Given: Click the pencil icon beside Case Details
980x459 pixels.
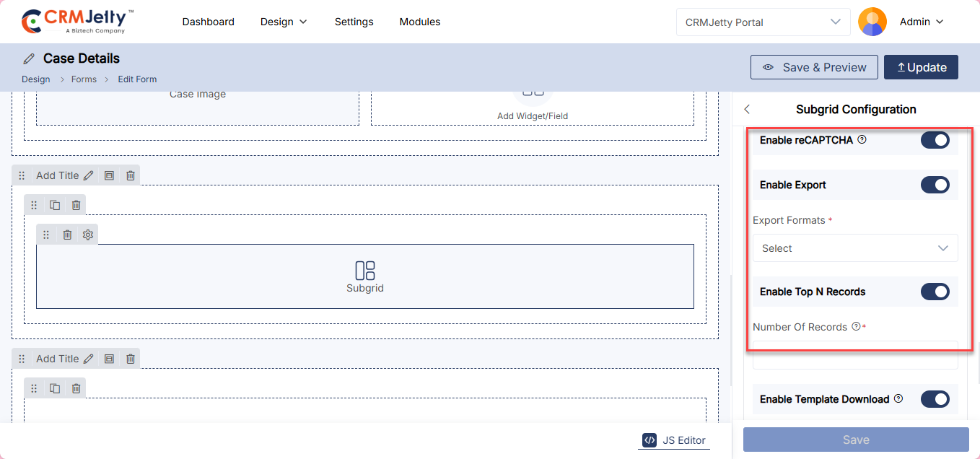Looking at the screenshot, I should [29, 58].
